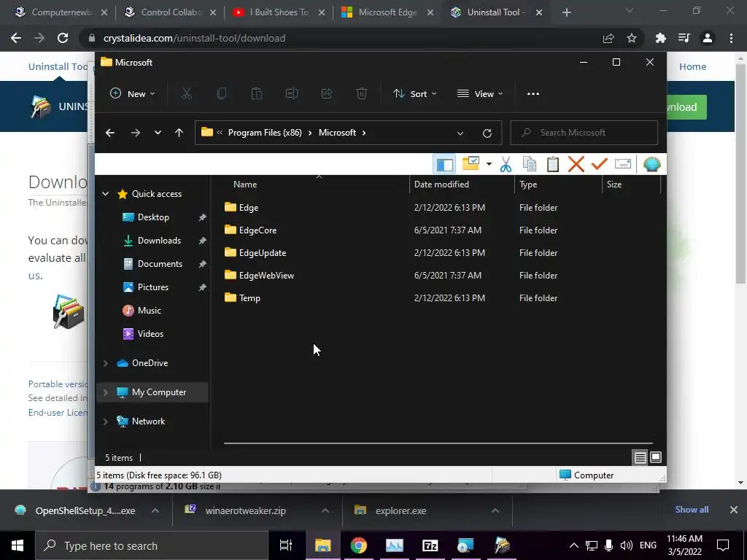747x560 pixels.
Task: Expand the Network tree node
Action: [105, 421]
